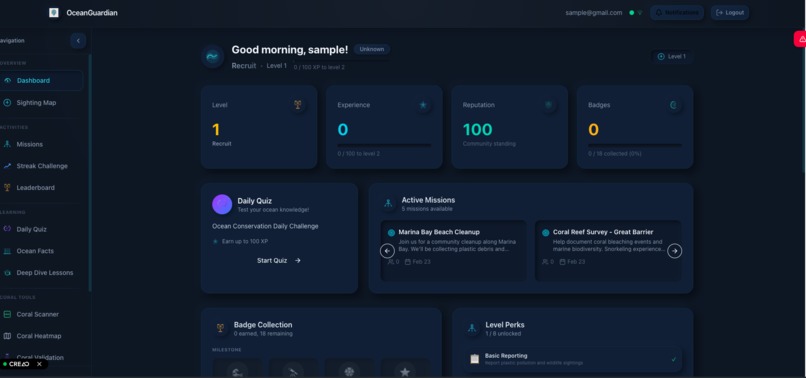Show previous missions with left arrow
Image resolution: width=806 pixels, height=378 pixels.
click(387, 251)
